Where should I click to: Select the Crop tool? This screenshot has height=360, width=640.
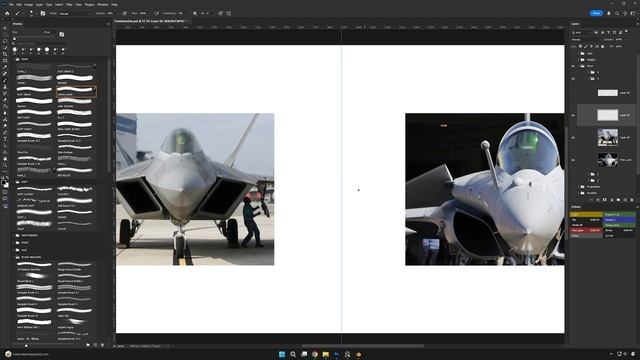point(5,54)
